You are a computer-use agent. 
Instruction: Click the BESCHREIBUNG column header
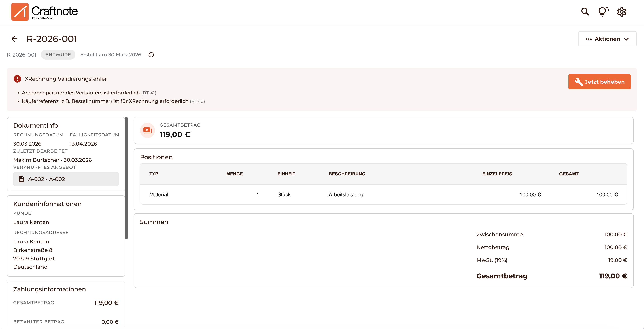347,174
